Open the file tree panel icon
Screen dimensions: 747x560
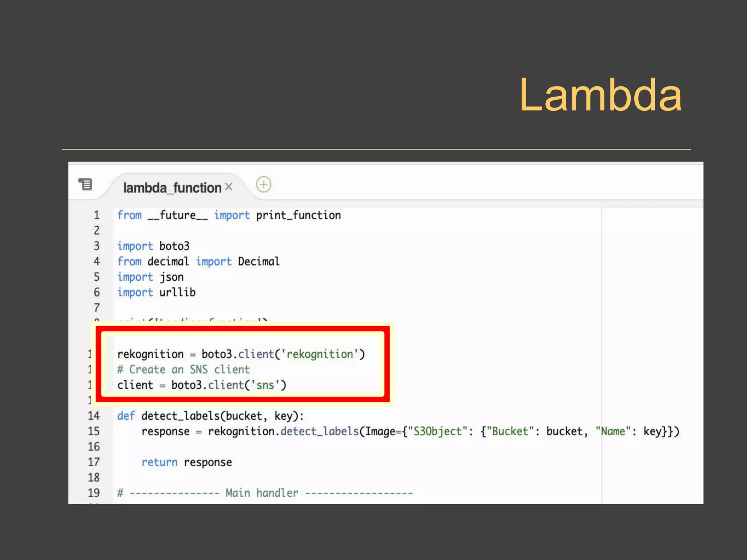85,184
